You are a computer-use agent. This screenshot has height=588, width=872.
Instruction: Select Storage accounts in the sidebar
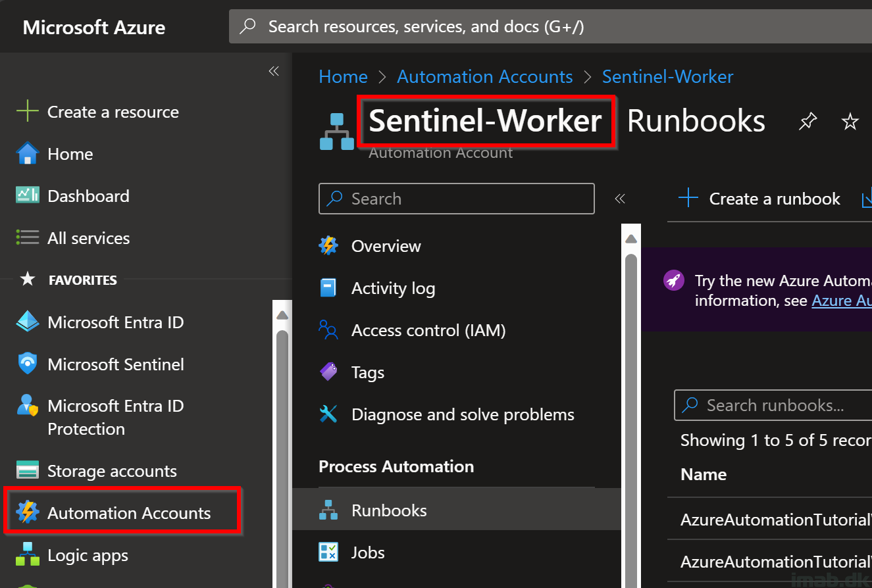[112, 471]
